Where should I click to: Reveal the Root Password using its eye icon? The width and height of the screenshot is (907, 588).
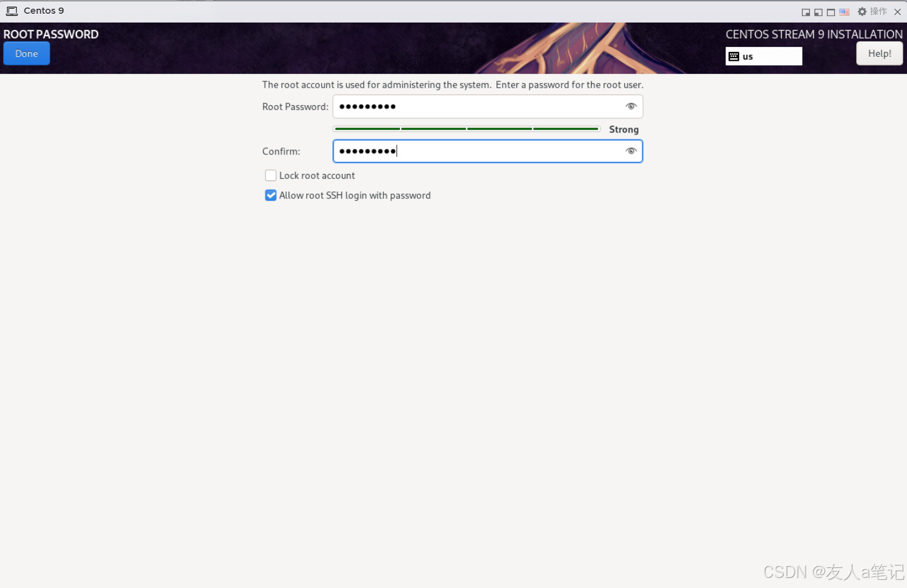click(631, 106)
